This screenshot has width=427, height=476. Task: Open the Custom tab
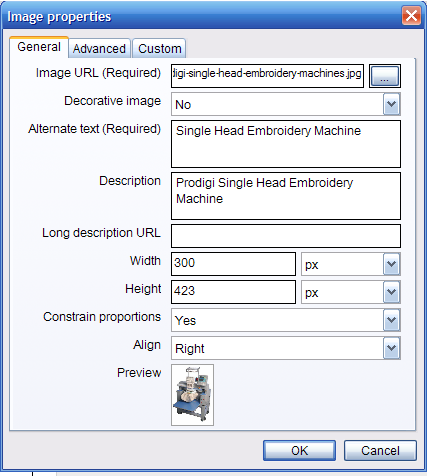159,49
